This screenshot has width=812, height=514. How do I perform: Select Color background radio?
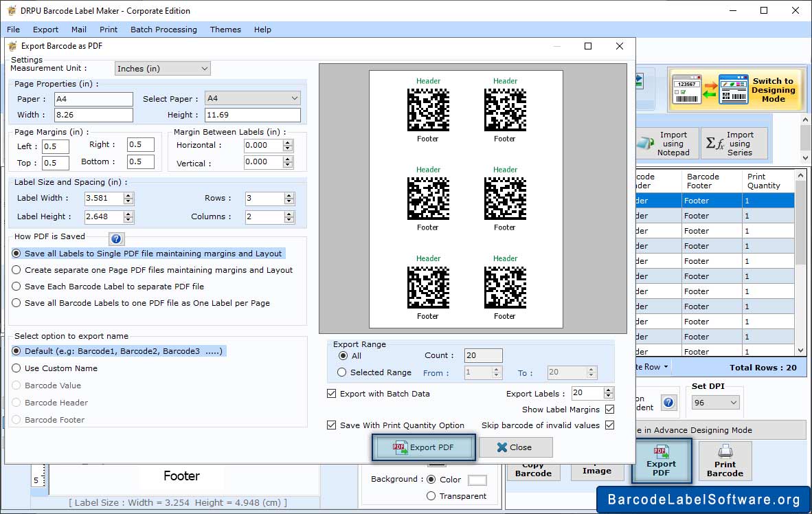[431, 479]
